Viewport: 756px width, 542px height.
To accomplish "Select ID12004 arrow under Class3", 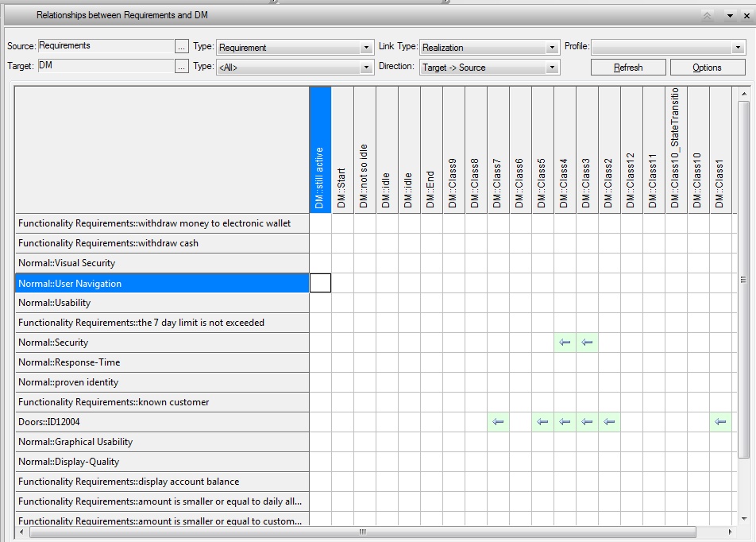I will click(x=587, y=422).
